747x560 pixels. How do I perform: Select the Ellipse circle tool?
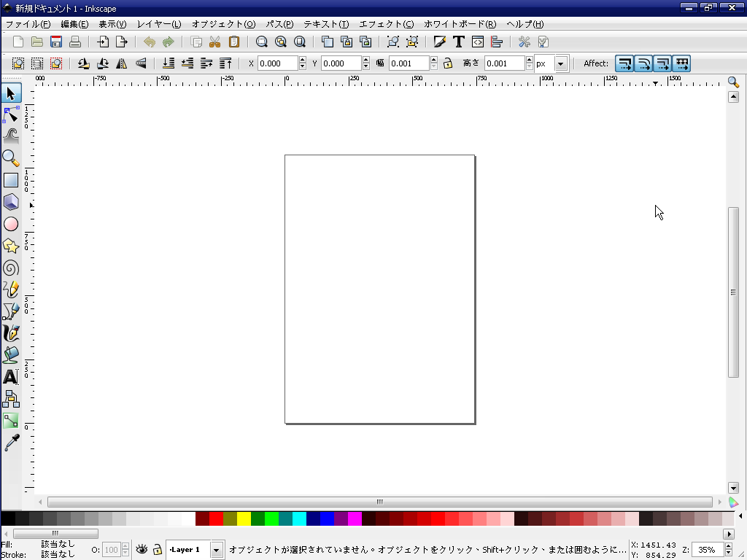click(11, 224)
